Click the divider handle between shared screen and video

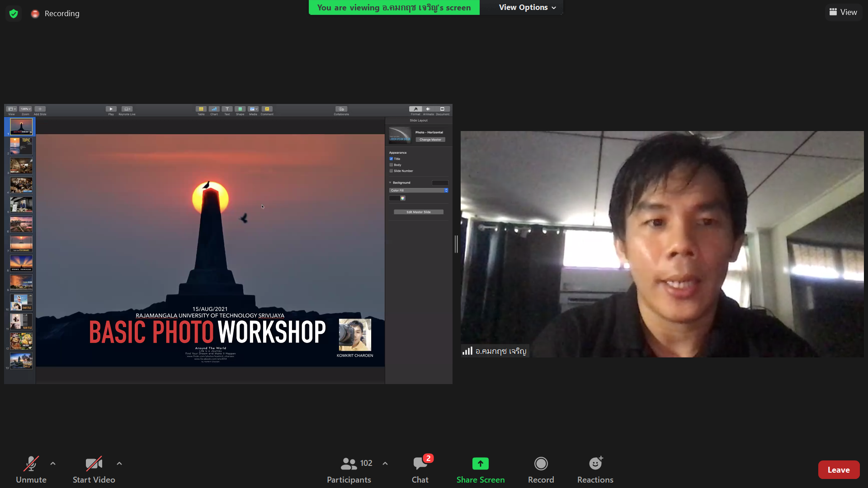456,244
